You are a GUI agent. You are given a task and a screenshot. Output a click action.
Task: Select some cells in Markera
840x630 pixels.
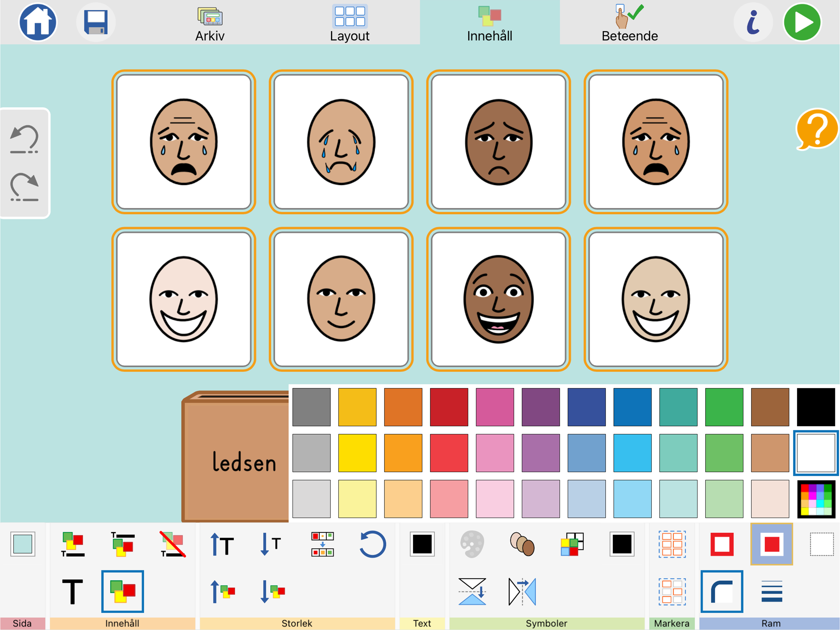point(672,591)
